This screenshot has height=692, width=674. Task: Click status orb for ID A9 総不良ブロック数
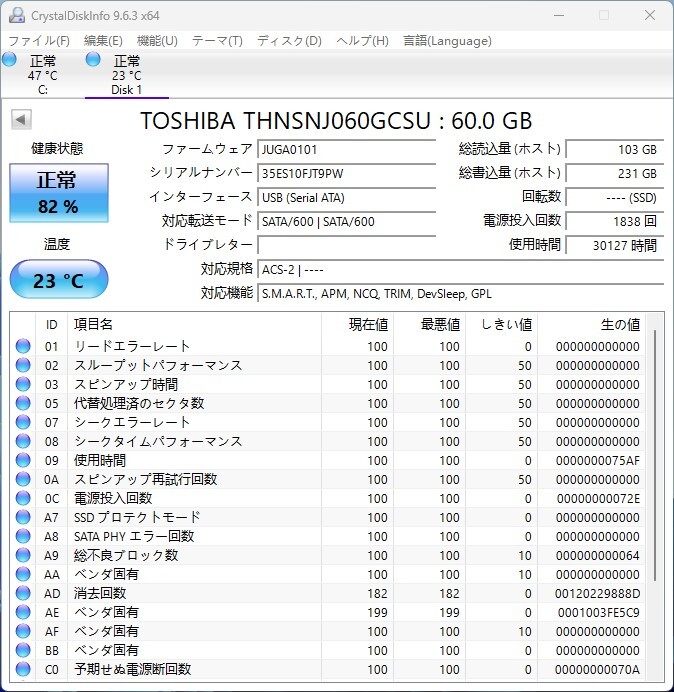(x=23, y=556)
